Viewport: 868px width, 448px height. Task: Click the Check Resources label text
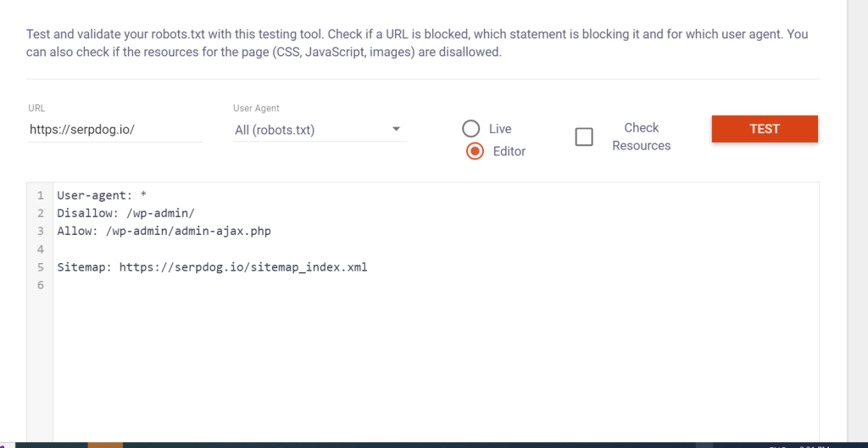[641, 137]
